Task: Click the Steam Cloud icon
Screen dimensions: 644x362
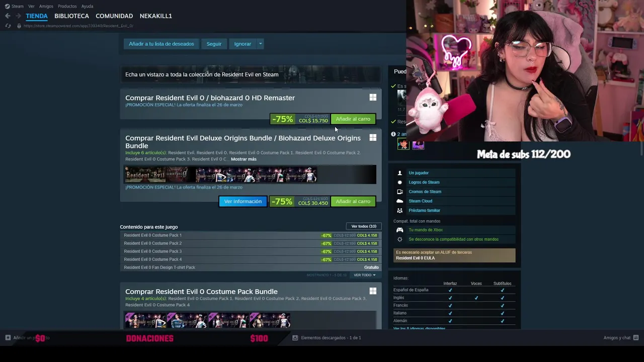Action: coord(400,201)
